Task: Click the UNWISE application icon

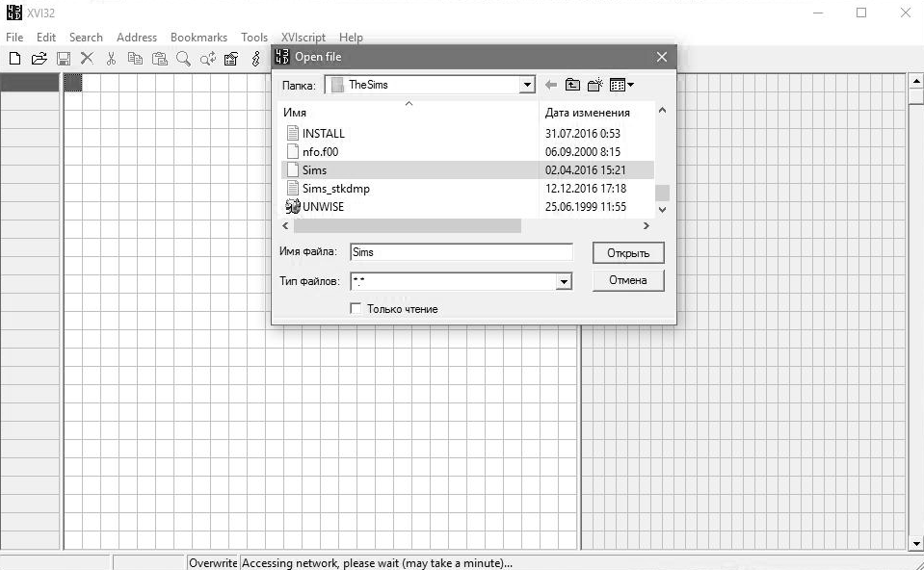Action: (x=292, y=206)
